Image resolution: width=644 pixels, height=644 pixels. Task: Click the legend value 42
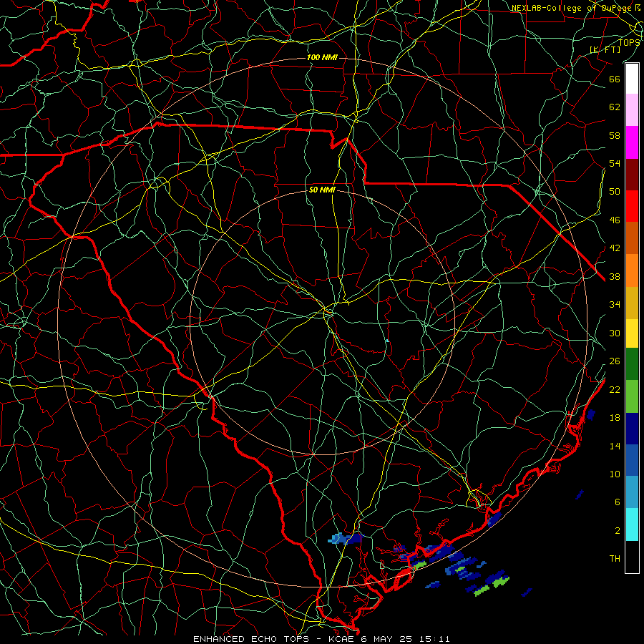pos(615,248)
